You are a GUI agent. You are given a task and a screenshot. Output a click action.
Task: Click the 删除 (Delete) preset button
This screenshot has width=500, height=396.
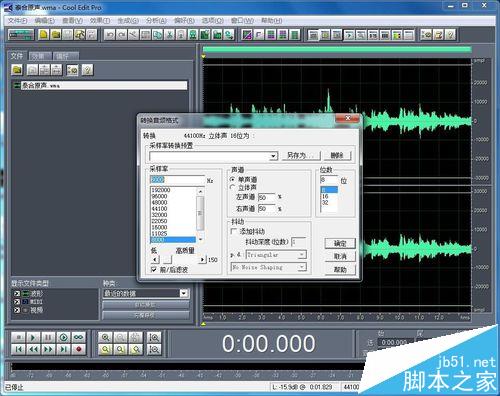pyautogui.click(x=337, y=155)
